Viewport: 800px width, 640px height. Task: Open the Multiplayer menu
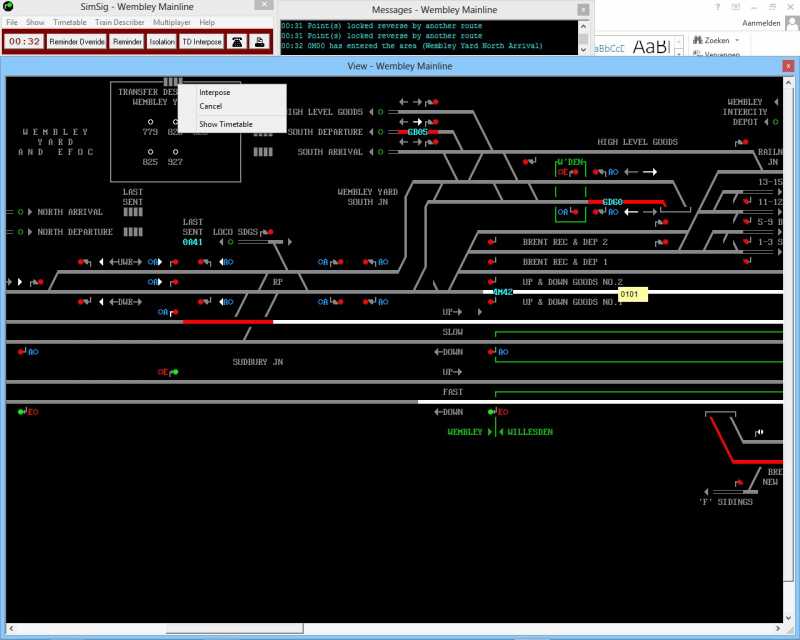pos(171,22)
